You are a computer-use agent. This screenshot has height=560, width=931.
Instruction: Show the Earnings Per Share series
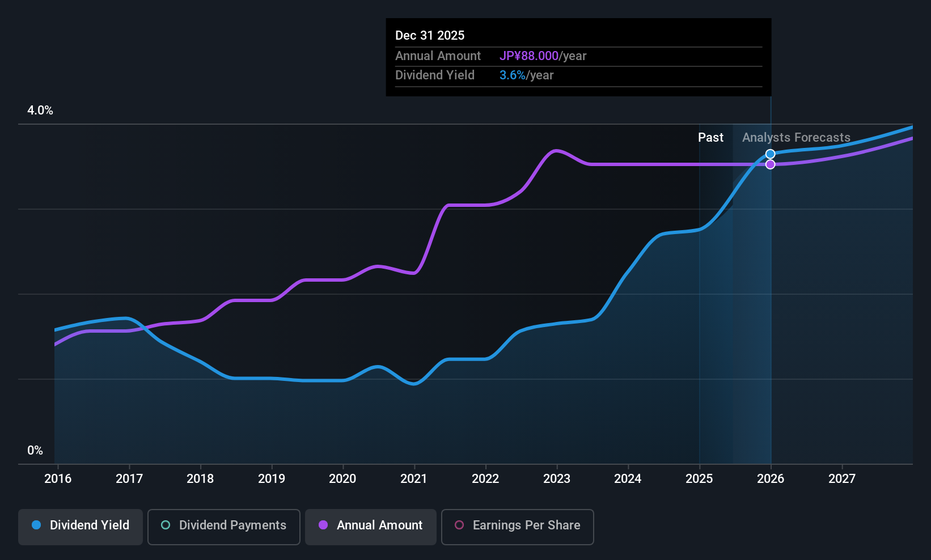coord(517,527)
